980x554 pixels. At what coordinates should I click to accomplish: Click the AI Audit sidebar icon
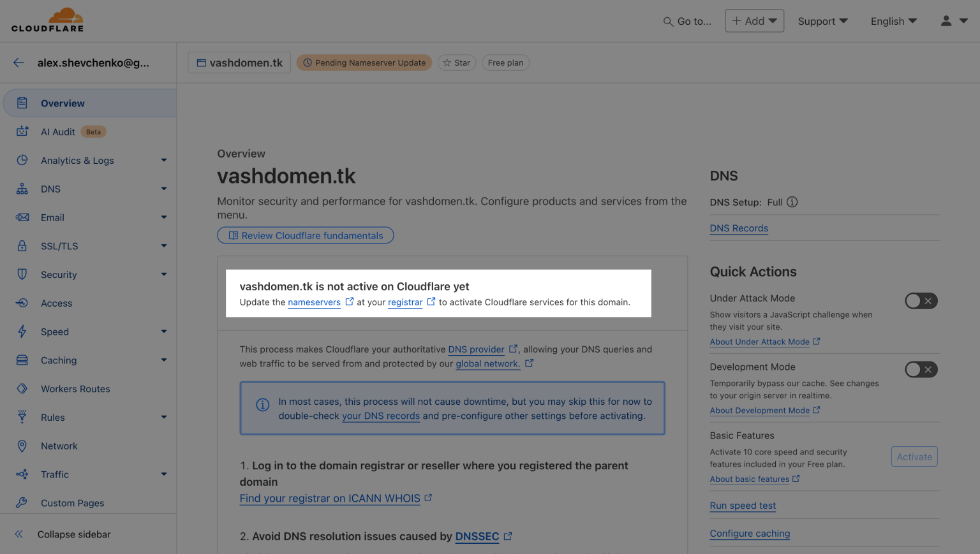pyautogui.click(x=22, y=131)
